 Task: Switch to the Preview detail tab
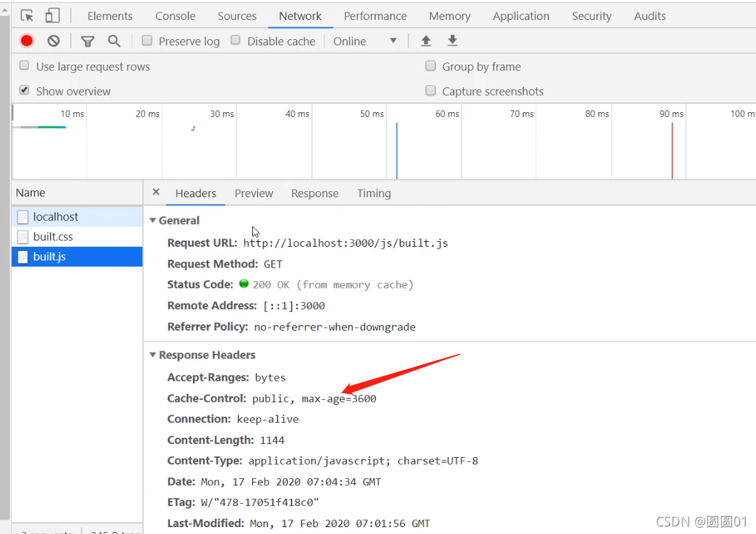(254, 193)
